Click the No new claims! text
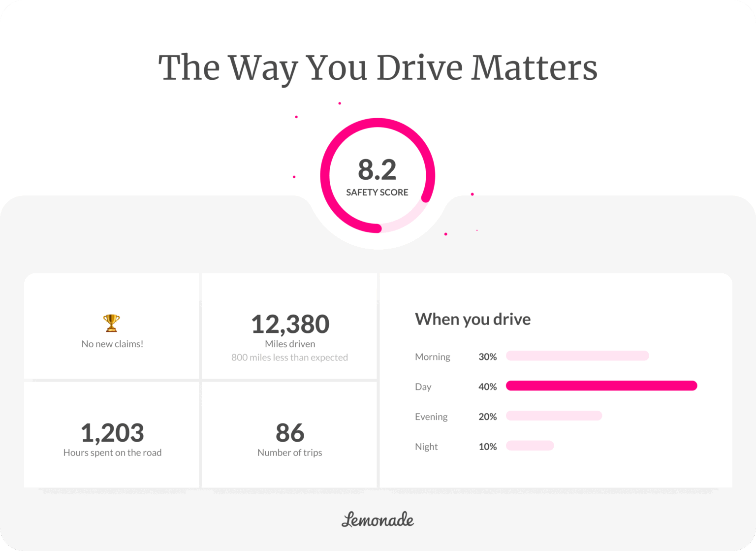The height and width of the screenshot is (551, 756). click(x=112, y=344)
